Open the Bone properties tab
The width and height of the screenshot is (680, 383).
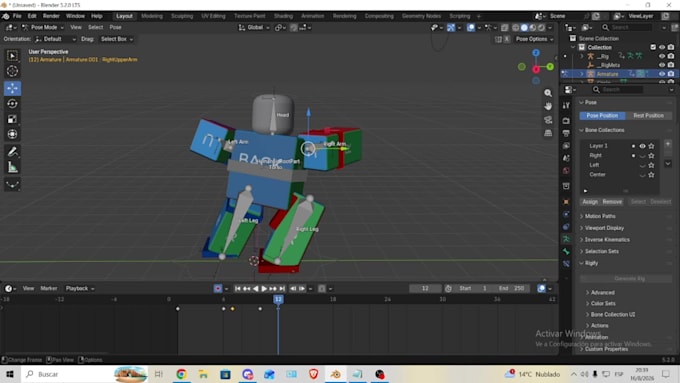point(566,252)
